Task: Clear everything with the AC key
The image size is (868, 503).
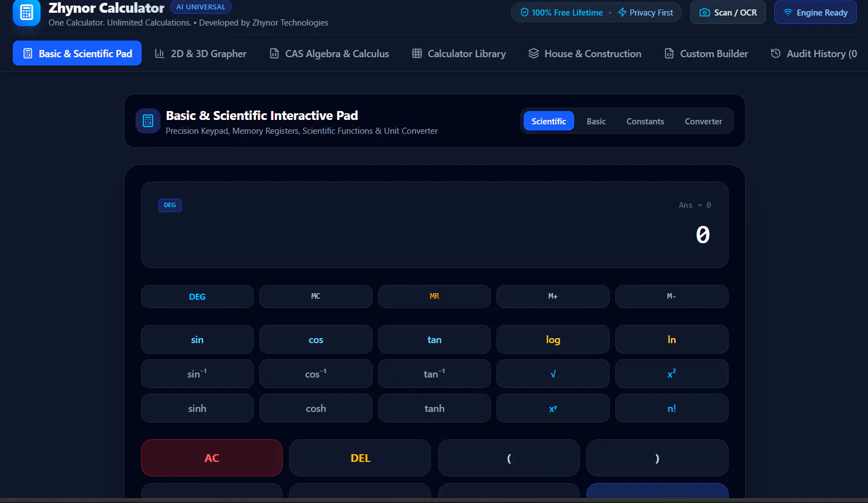Action: pyautogui.click(x=212, y=457)
